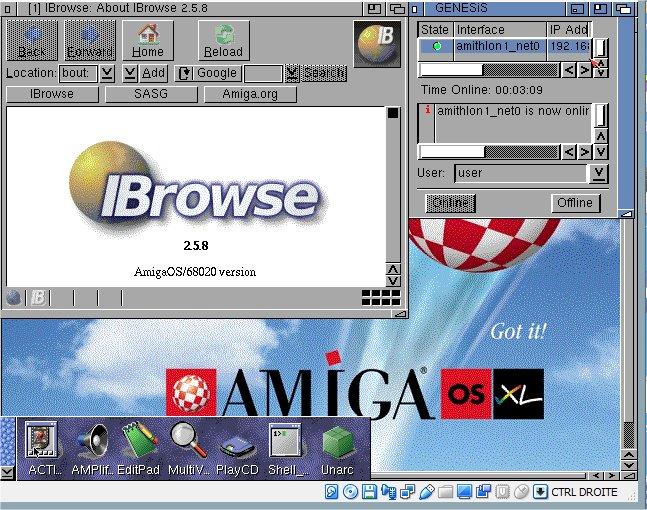Reload the current page in IBrowse

[224, 40]
